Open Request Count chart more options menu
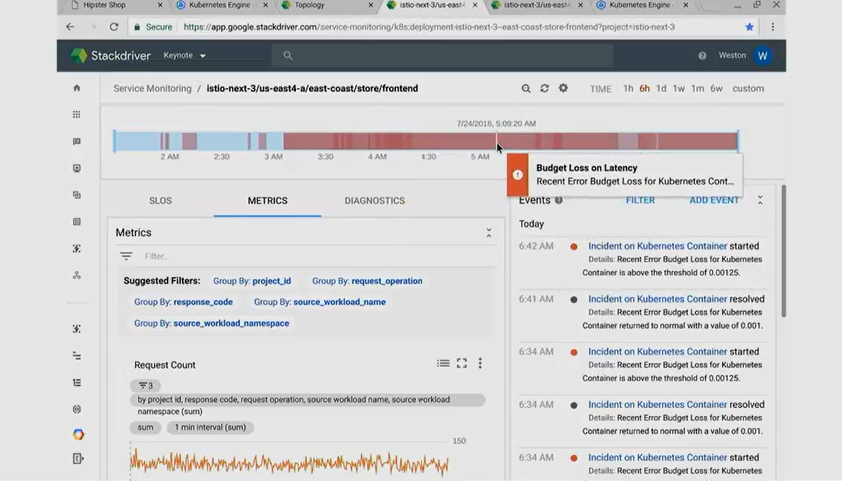The height and width of the screenshot is (482, 842). point(480,364)
